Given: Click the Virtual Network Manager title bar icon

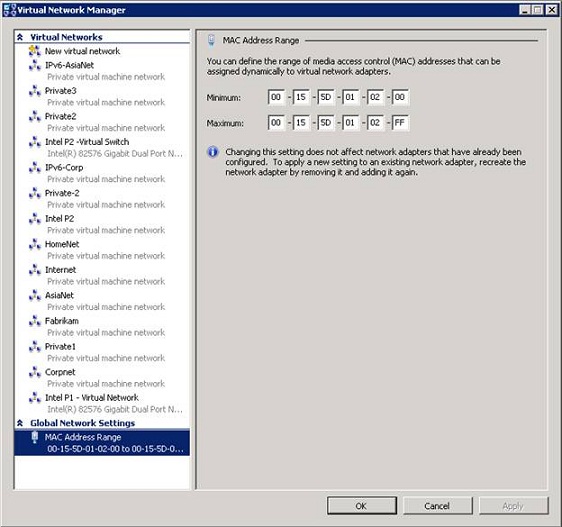Looking at the screenshot, I should point(9,10).
